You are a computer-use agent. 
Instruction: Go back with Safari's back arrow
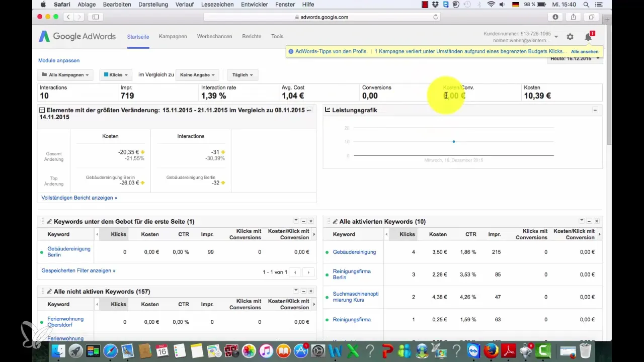pyautogui.click(x=67, y=17)
